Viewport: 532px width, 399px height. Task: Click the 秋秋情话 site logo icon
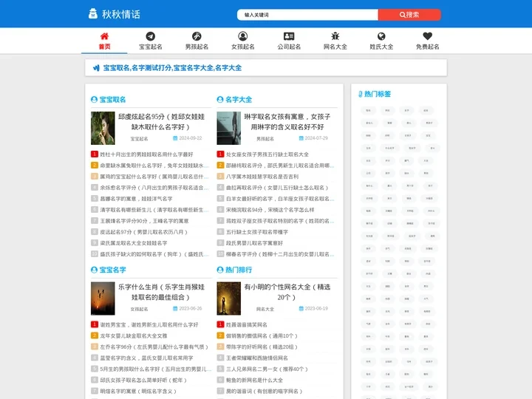92,14
